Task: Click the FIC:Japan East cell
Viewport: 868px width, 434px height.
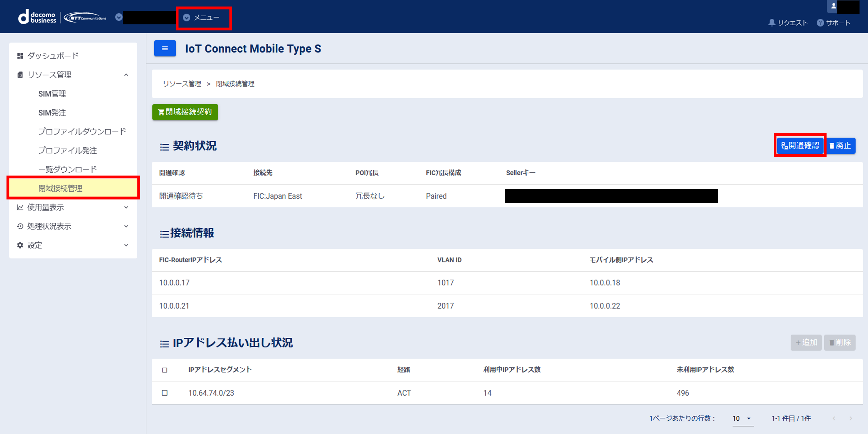Action: pos(278,196)
